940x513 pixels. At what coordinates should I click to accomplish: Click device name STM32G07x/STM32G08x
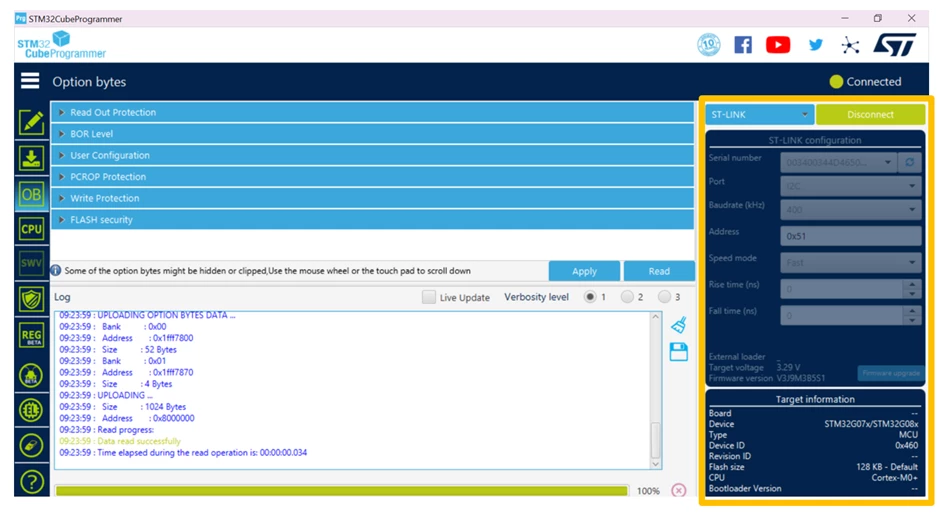click(x=871, y=424)
